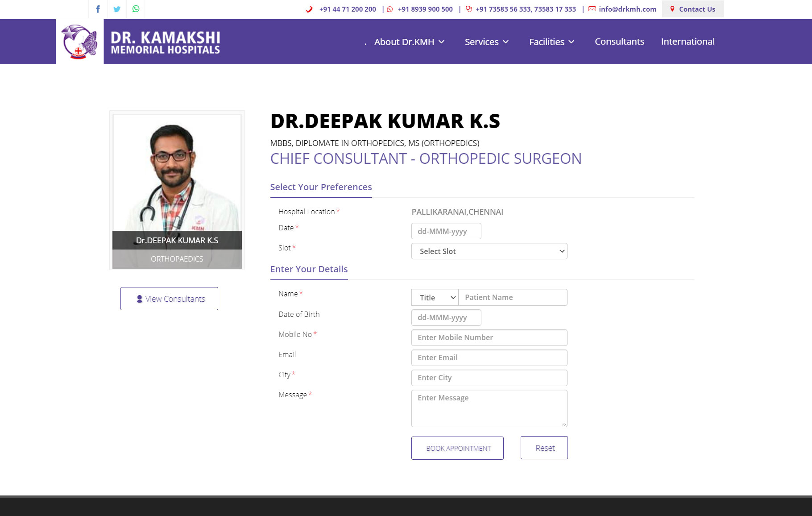Viewport: 812px width, 516px height.
Task: Open the Facebook icon link
Action: 98,9
